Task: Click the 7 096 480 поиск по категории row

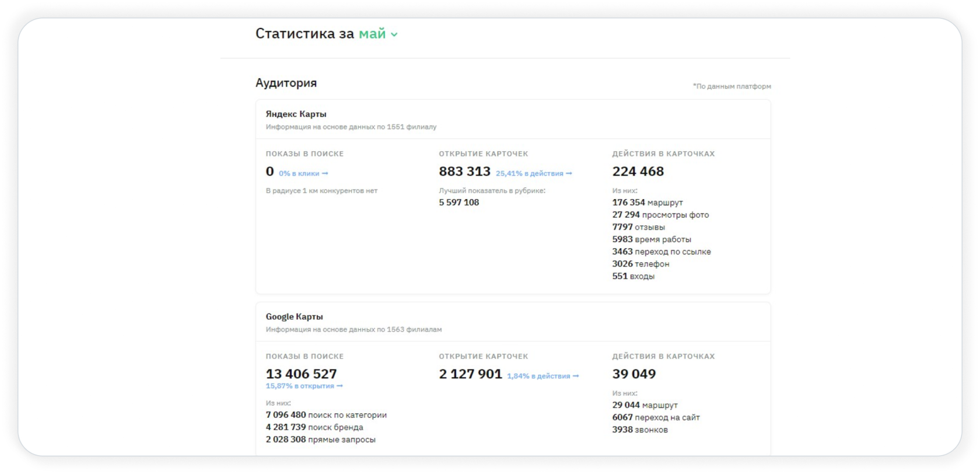Action: point(326,415)
